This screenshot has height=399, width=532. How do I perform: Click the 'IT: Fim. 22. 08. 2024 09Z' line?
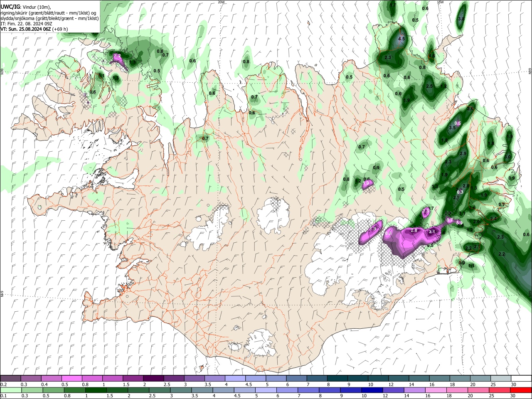[x=26, y=24]
